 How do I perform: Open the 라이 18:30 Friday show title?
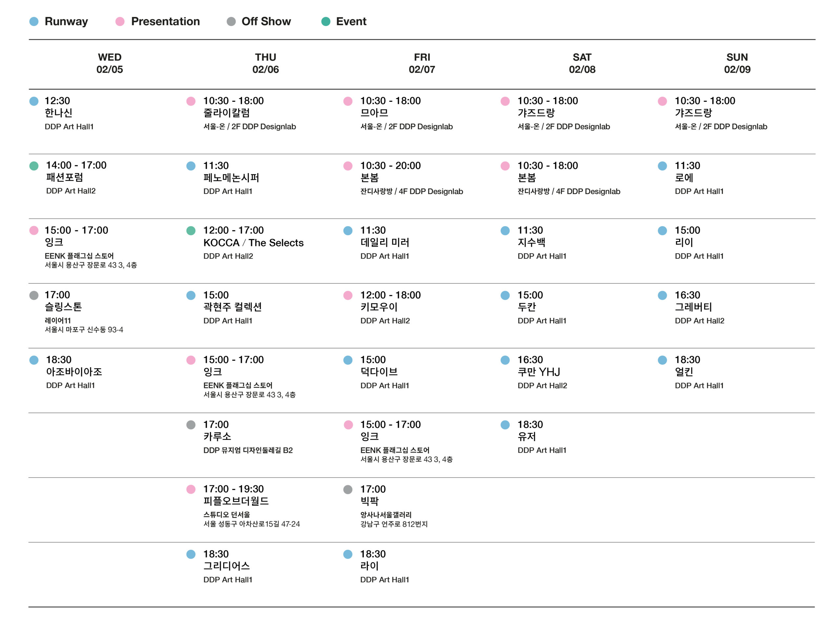(x=369, y=566)
